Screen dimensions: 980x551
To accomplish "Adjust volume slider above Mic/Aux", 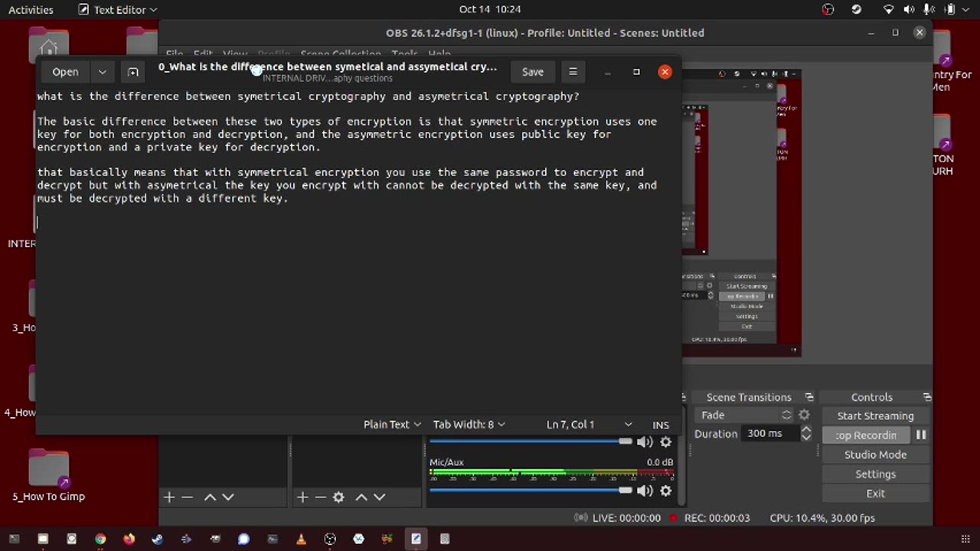I will tap(531, 442).
